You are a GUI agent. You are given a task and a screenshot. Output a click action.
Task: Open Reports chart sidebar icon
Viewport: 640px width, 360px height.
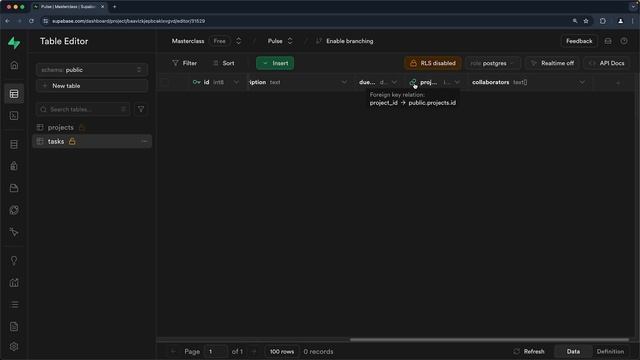tap(14, 282)
